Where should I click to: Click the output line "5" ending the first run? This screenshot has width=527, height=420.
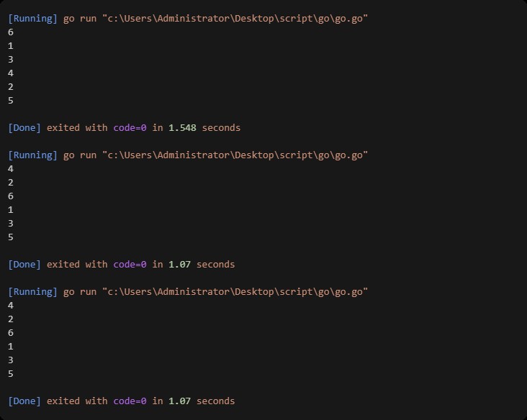click(x=11, y=101)
